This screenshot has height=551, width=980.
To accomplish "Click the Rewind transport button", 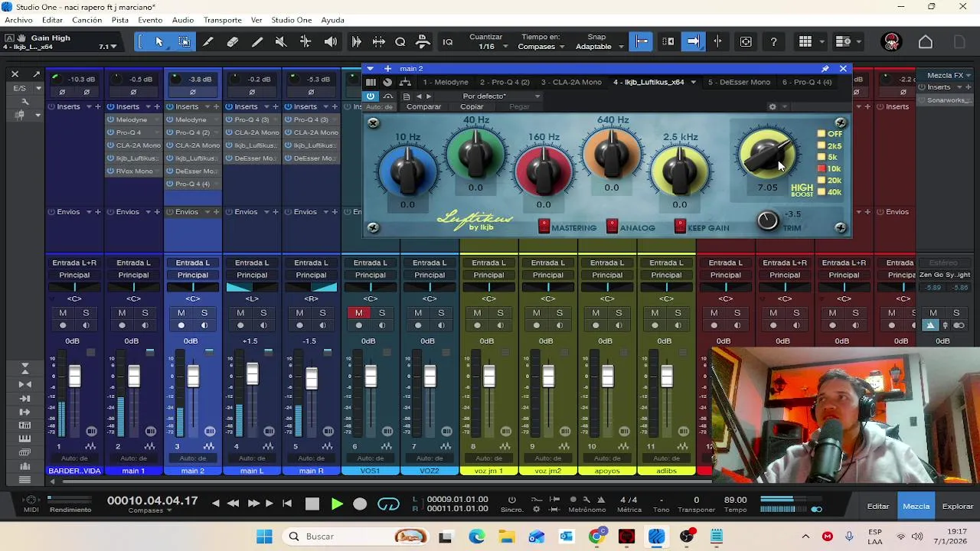I will click(x=233, y=504).
